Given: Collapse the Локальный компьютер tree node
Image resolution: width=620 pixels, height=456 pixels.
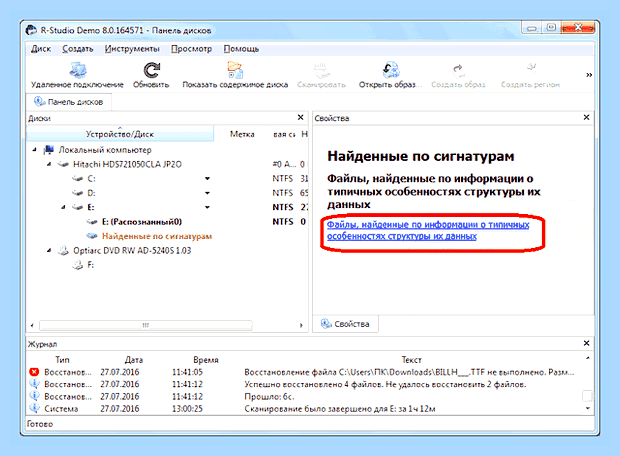Looking at the screenshot, I should coord(34,149).
